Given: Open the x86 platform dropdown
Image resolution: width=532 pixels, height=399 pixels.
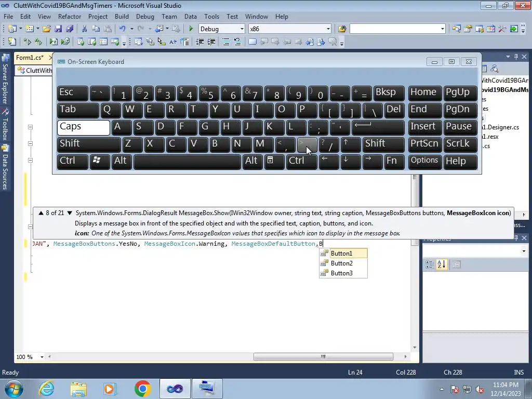Looking at the screenshot, I should pyautogui.click(x=328, y=29).
